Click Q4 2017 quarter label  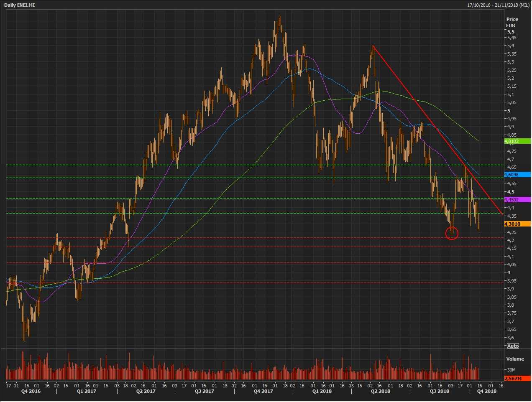[x=263, y=391]
